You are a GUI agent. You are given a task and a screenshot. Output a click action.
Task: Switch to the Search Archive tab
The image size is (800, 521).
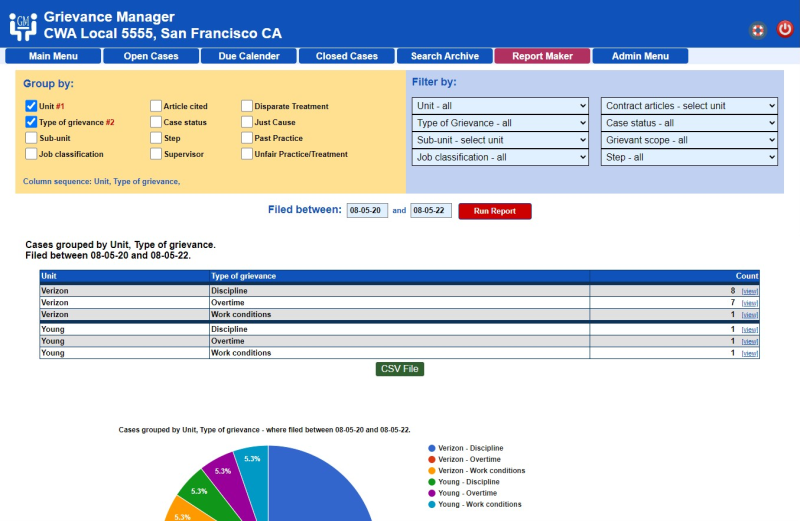(x=444, y=56)
